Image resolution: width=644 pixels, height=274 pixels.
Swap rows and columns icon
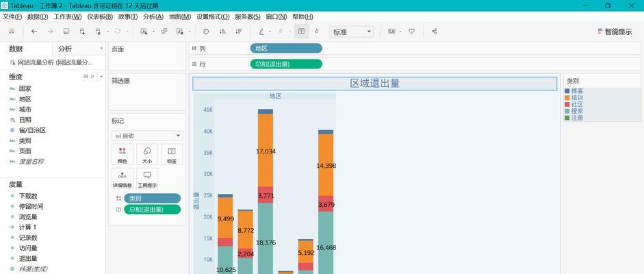coord(206,32)
